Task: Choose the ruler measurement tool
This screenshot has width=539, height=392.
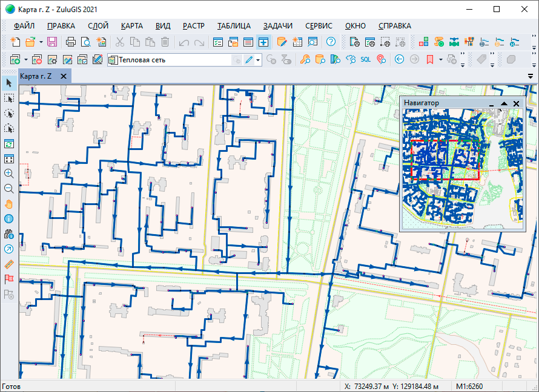Action: (x=8, y=264)
